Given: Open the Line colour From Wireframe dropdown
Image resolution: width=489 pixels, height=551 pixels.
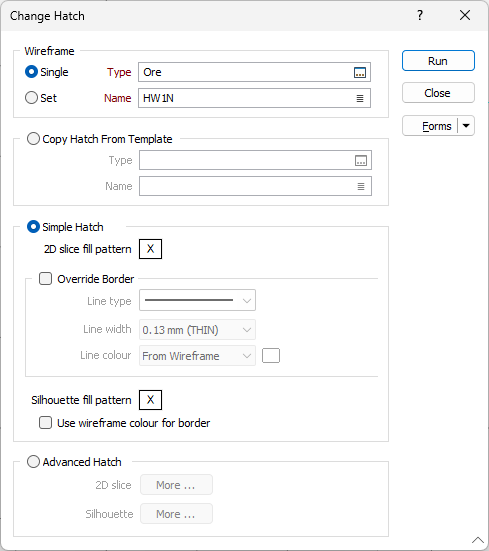Looking at the screenshot, I should coord(197,356).
